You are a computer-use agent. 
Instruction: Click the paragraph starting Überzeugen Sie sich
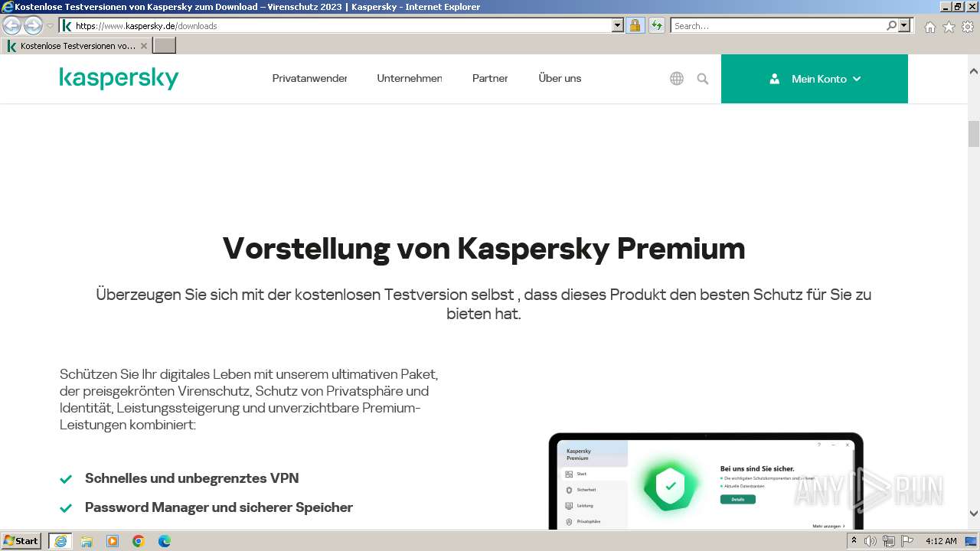484,304
